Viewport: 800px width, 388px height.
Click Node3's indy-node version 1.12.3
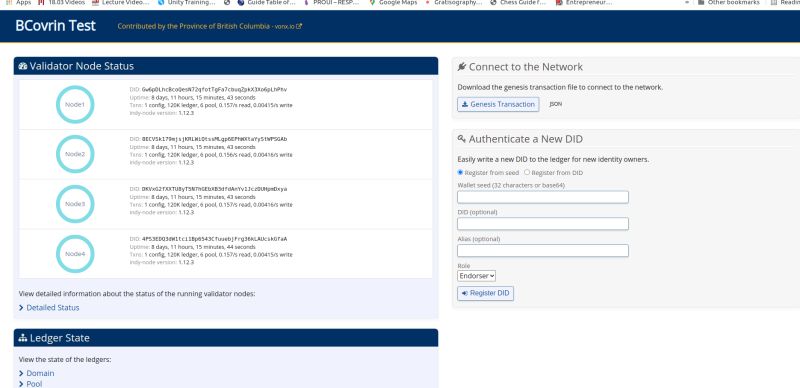coord(186,212)
